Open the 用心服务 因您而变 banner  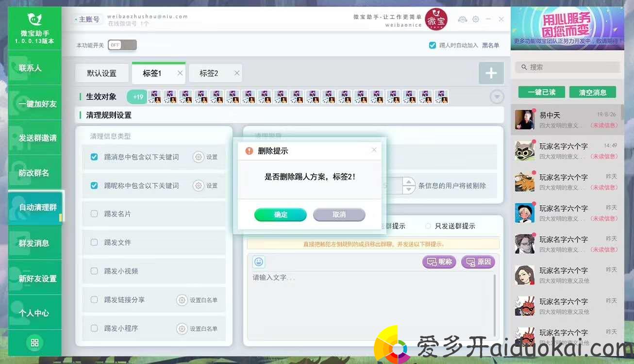click(567, 28)
